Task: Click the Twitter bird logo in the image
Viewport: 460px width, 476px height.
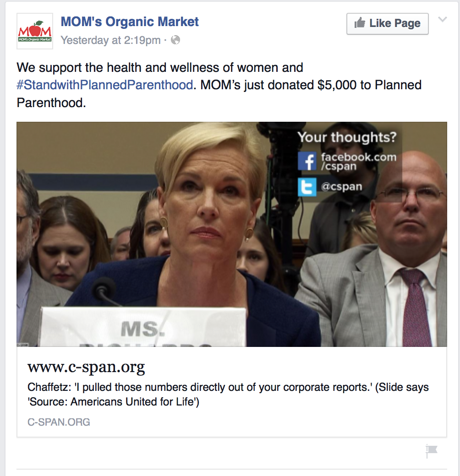Action: click(307, 187)
